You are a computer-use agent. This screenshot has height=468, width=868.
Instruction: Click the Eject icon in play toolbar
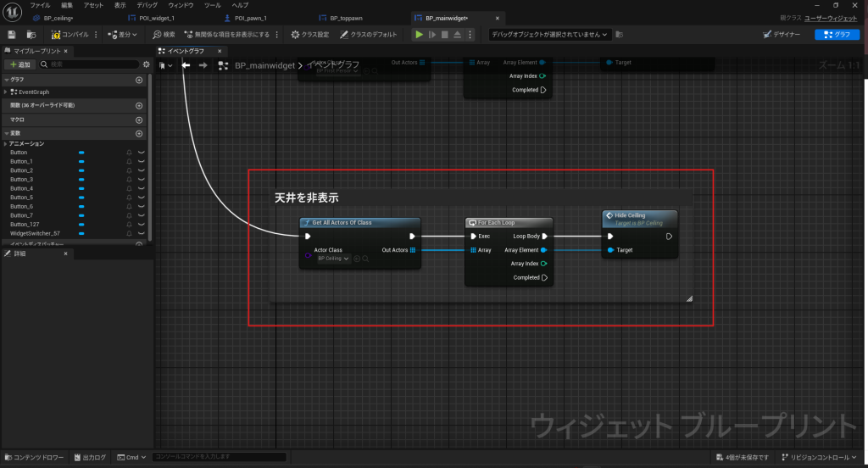pos(458,35)
